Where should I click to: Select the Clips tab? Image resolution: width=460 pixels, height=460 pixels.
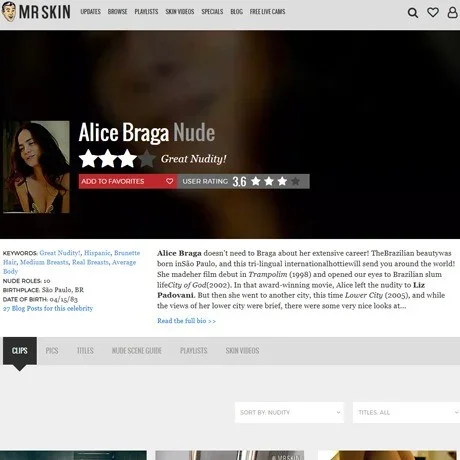pyautogui.click(x=20, y=351)
